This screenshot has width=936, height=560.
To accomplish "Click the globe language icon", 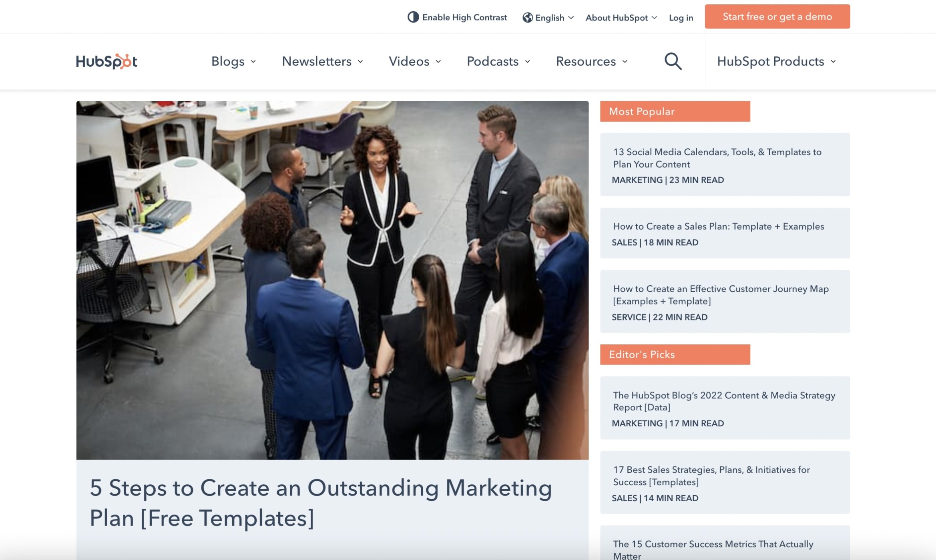I will 527,18.
